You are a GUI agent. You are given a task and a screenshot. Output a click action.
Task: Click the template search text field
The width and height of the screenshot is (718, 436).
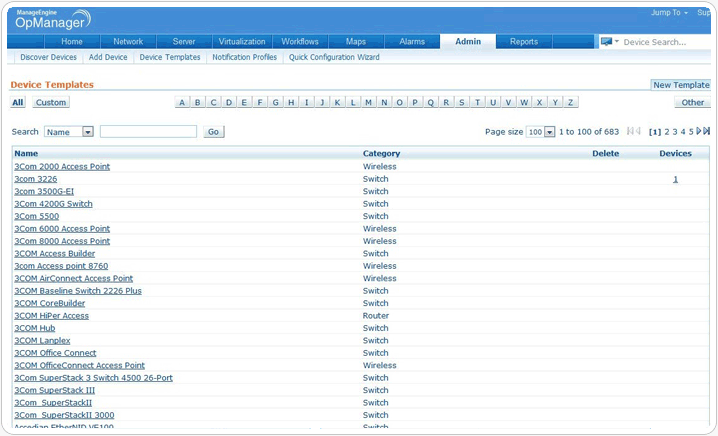click(x=148, y=132)
